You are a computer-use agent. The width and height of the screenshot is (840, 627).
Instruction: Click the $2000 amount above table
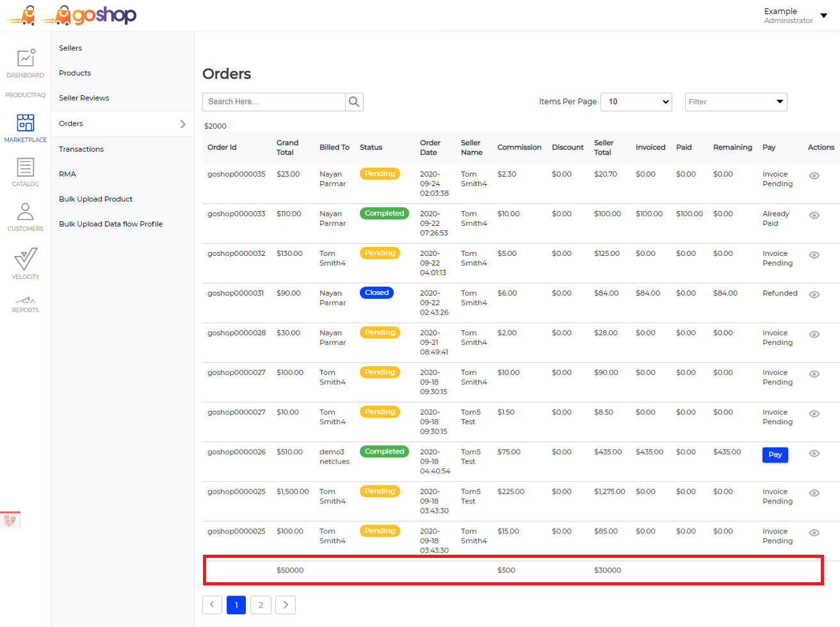215,126
